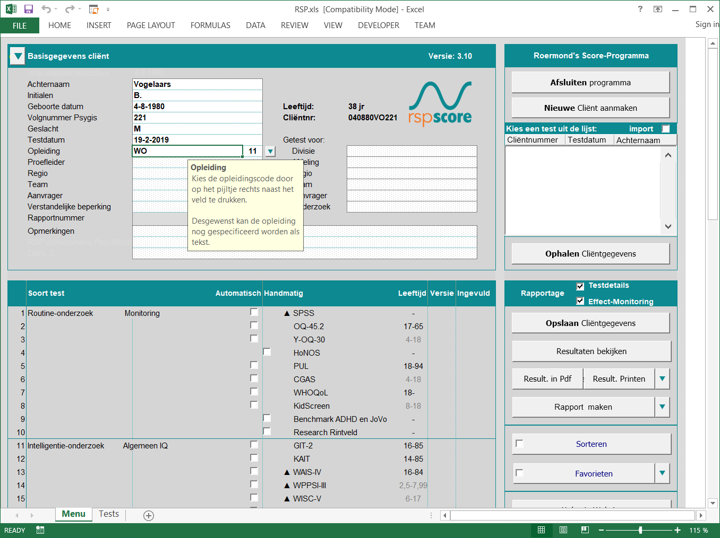Click the rspscore logo

[440, 104]
